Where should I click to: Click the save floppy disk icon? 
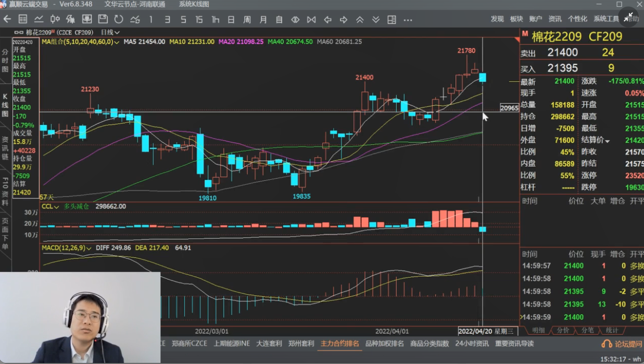(x=103, y=19)
